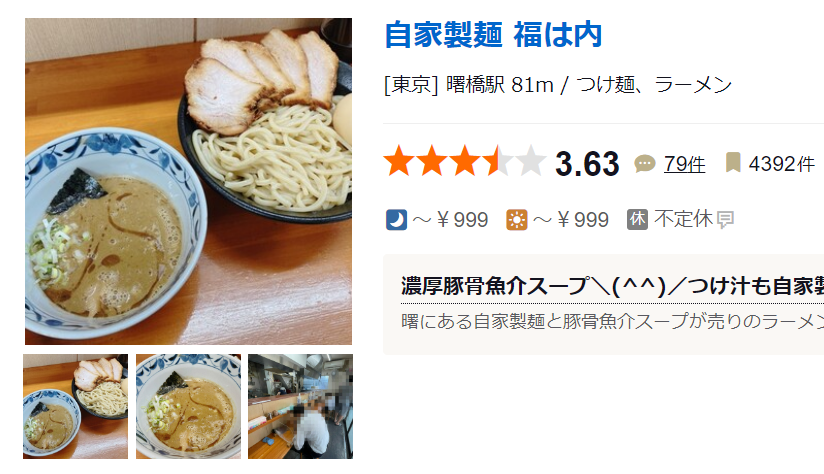Click the dinner moon budget icon
Image resolution: width=824 pixels, height=474 pixels.
(x=396, y=220)
